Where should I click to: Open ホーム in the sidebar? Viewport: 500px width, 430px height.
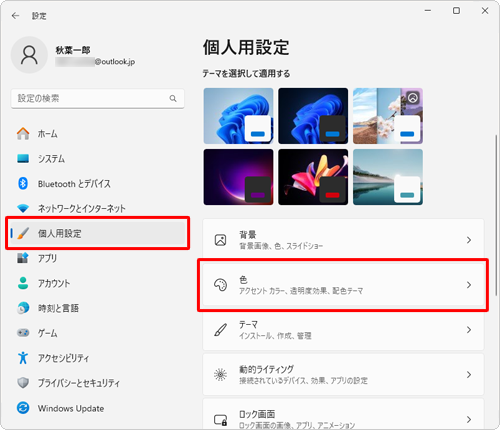[x=97, y=134]
